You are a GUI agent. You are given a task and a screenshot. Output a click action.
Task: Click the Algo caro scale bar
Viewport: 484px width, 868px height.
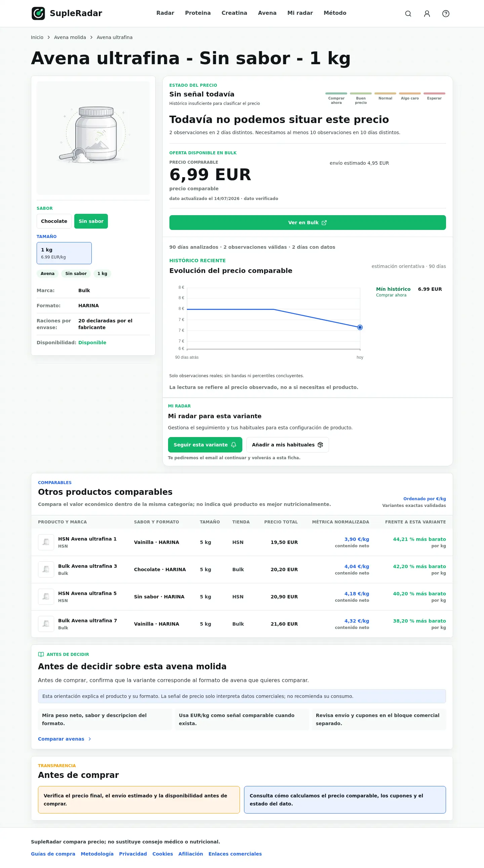pyautogui.click(x=410, y=93)
